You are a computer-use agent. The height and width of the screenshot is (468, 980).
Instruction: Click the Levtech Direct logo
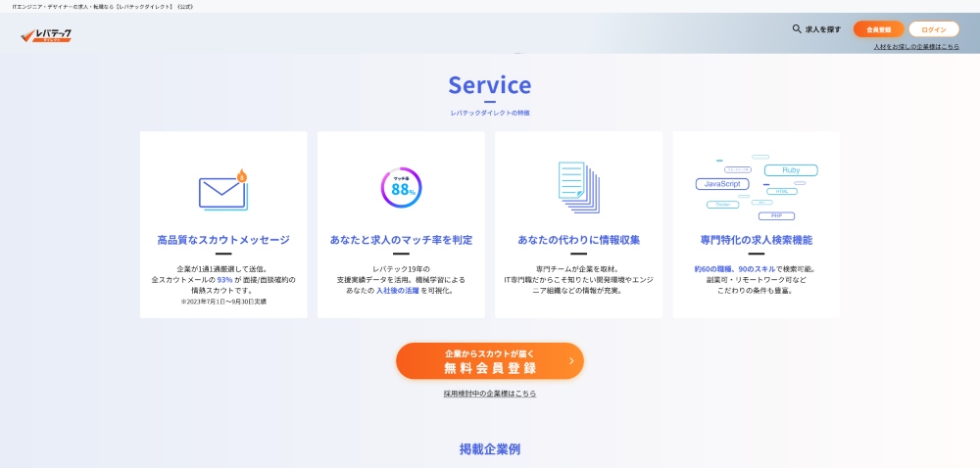(46, 35)
